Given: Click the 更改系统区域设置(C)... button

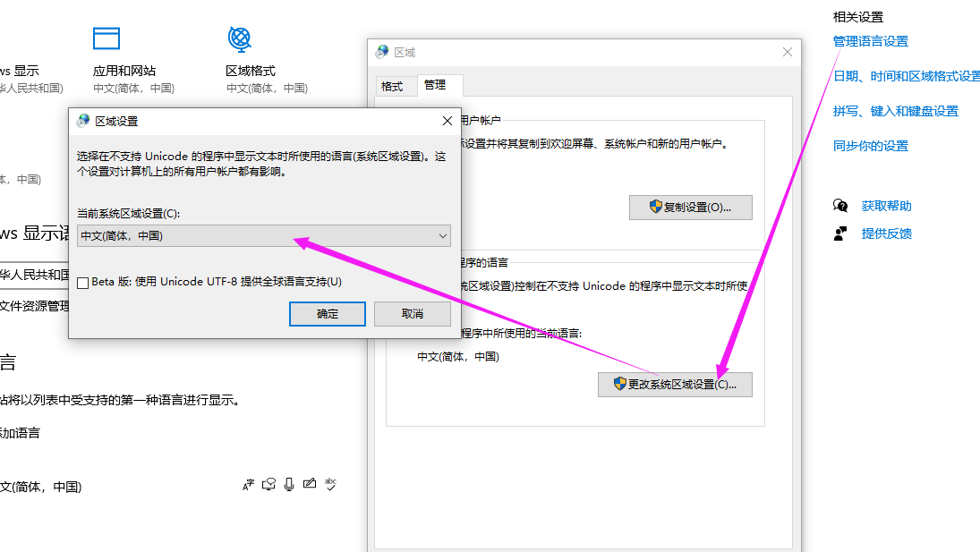Looking at the screenshot, I should (x=675, y=385).
